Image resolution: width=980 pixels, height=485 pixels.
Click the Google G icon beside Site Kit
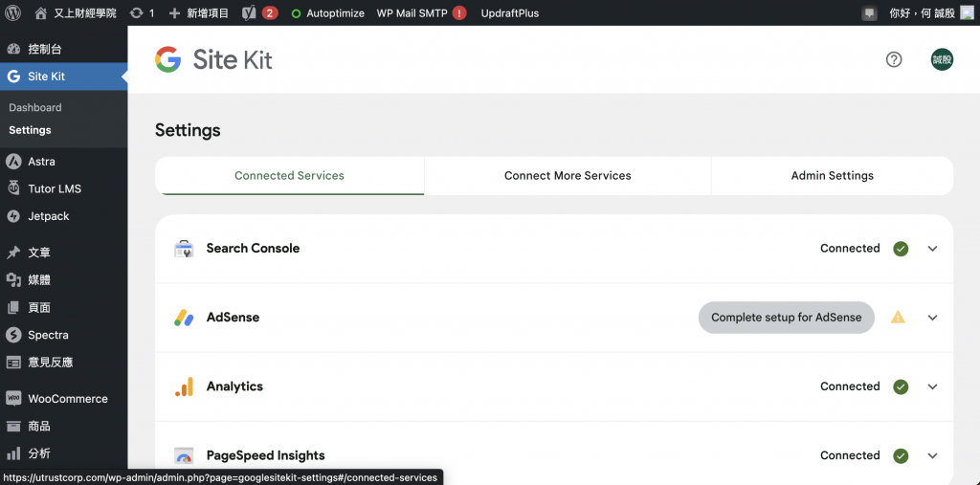click(13, 77)
